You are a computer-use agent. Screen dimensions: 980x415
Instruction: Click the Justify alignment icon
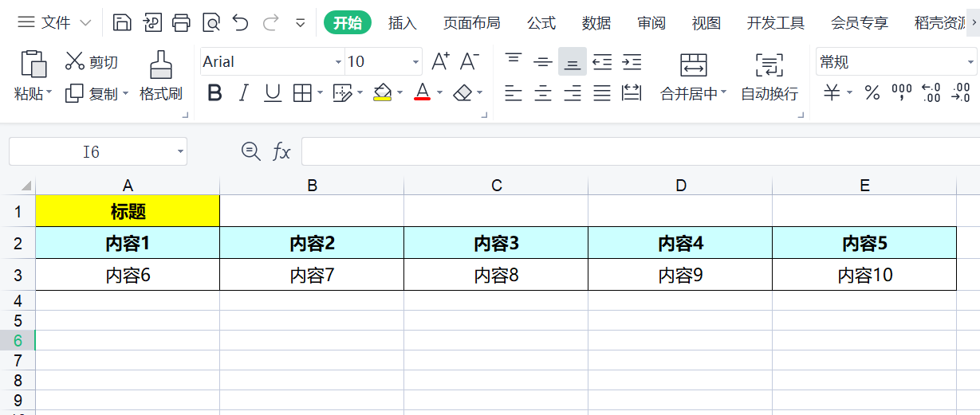pyautogui.click(x=602, y=94)
